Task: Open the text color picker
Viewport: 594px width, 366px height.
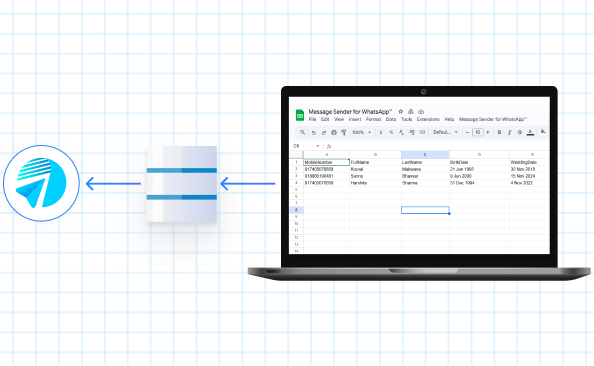Action: click(x=530, y=132)
